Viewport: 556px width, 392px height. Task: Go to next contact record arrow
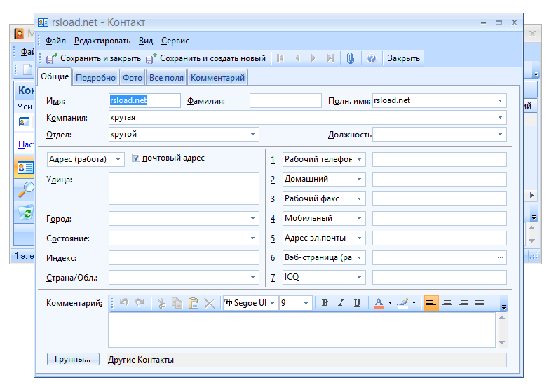click(x=313, y=58)
